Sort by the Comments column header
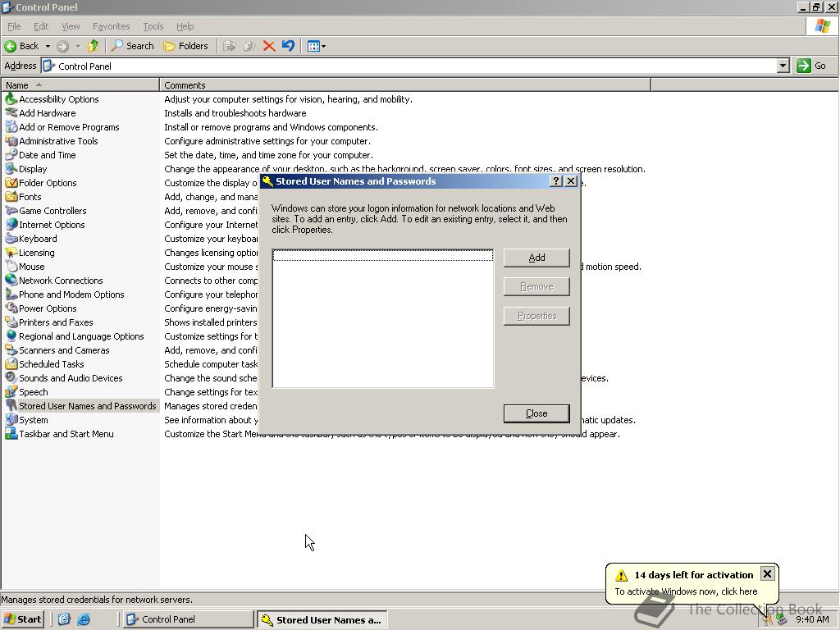 [x=405, y=84]
